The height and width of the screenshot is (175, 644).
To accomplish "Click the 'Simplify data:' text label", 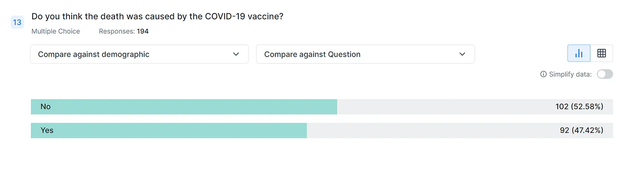I will pyautogui.click(x=570, y=74).
